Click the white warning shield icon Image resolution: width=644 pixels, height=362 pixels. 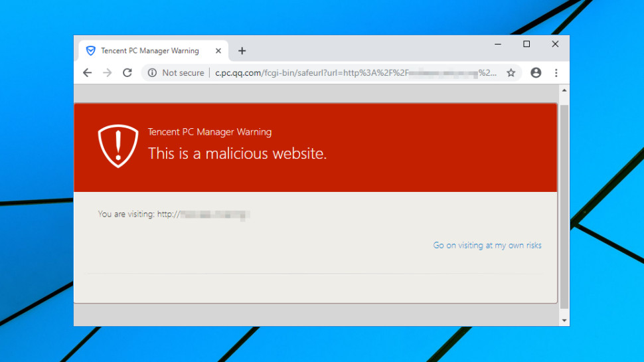118,146
